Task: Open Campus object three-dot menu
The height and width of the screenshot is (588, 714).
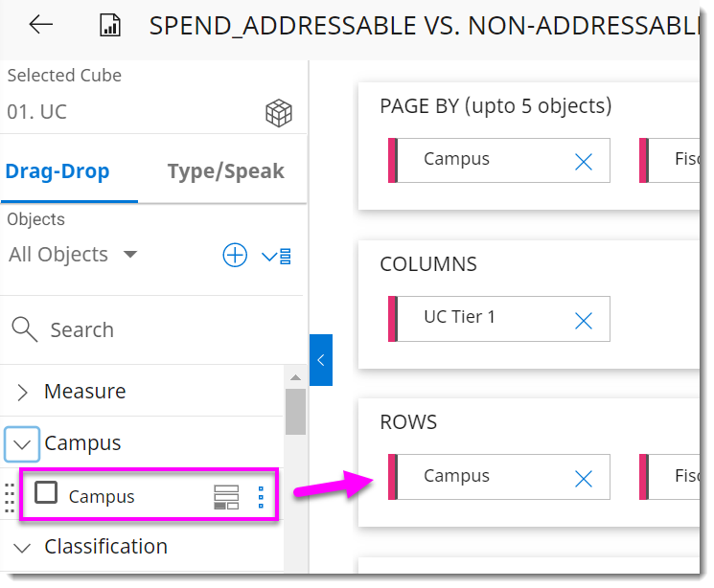Action: pyautogui.click(x=260, y=496)
